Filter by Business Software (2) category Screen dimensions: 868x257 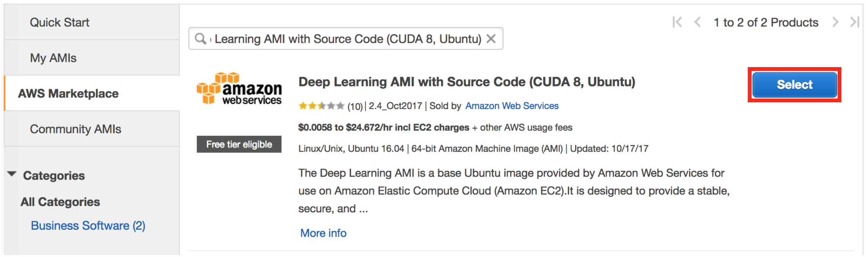[88, 226]
